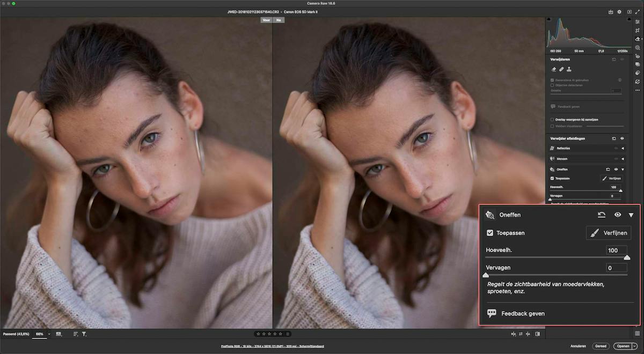The width and height of the screenshot is (644, 354).
Task: Switch to the Na tab
Action: 279,20
